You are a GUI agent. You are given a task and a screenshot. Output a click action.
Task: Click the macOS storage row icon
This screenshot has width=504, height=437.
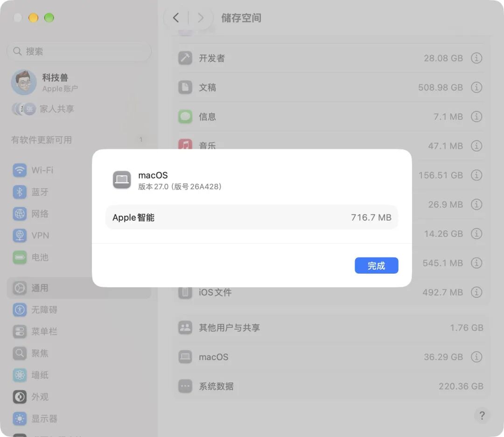(x=185, y=357)
